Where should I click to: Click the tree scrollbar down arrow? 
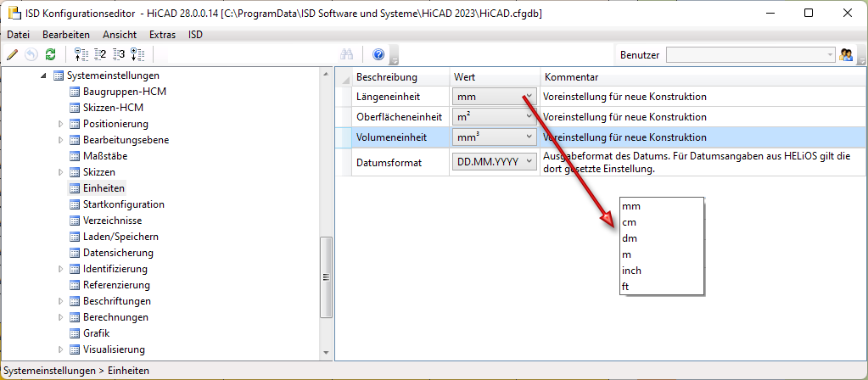pyautogui.click(x=326, y=352)
